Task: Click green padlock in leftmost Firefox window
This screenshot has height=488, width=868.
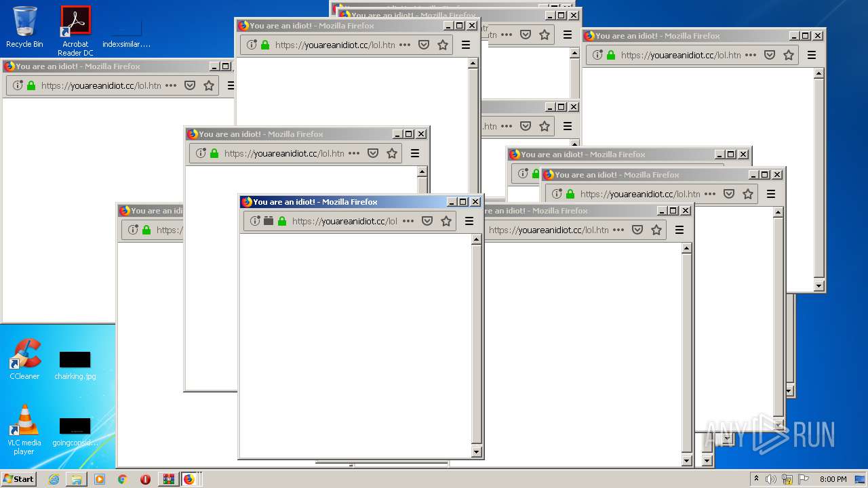Action: point(31,85)
